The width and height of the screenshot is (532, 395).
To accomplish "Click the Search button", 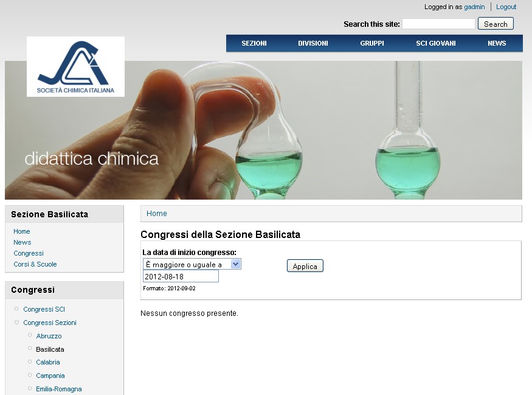I will click(496, 24).
